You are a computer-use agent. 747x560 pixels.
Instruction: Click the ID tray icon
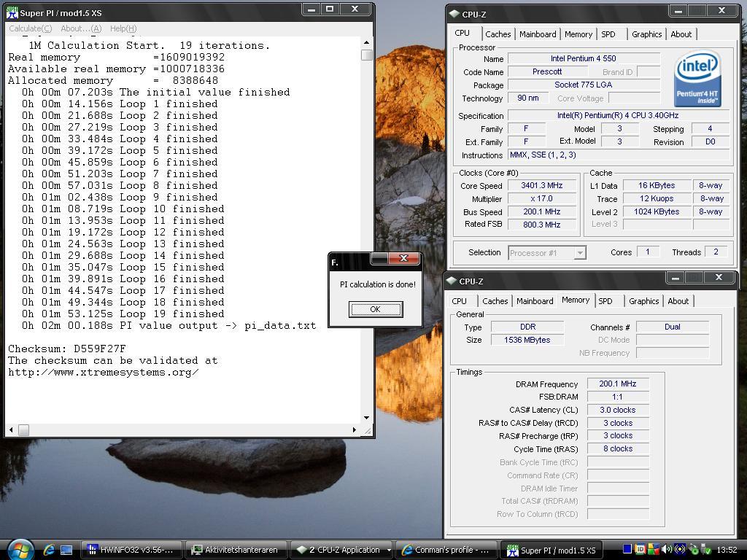tap(640, 550)
